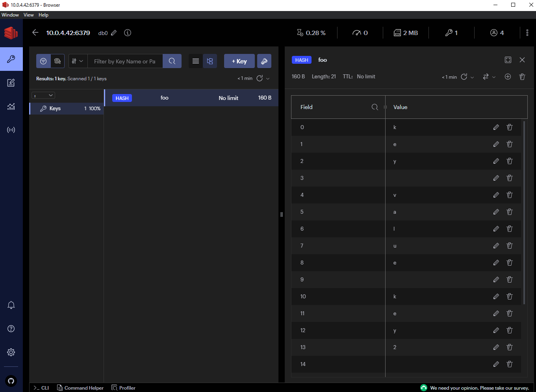Open the key type filter dropdown

tap(78, 61)
